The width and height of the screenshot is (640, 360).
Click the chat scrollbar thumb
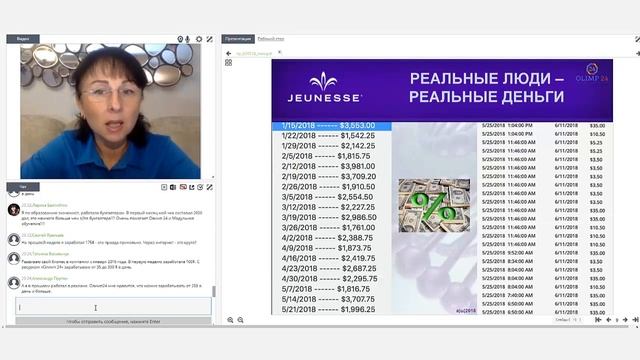(213, 291)
